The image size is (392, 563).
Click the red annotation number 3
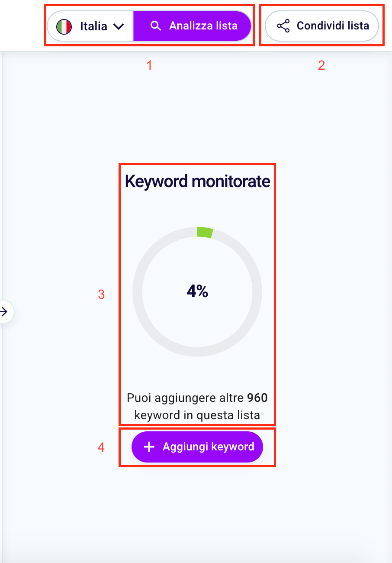tap(101, 294)
